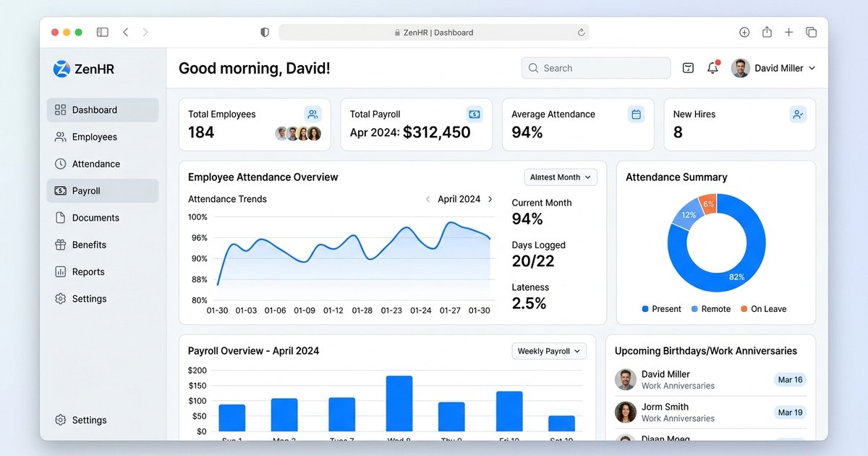Screen dimensions: 868x456
Task: Go back with browser back arrow
Action: click(x=126, y=32)
